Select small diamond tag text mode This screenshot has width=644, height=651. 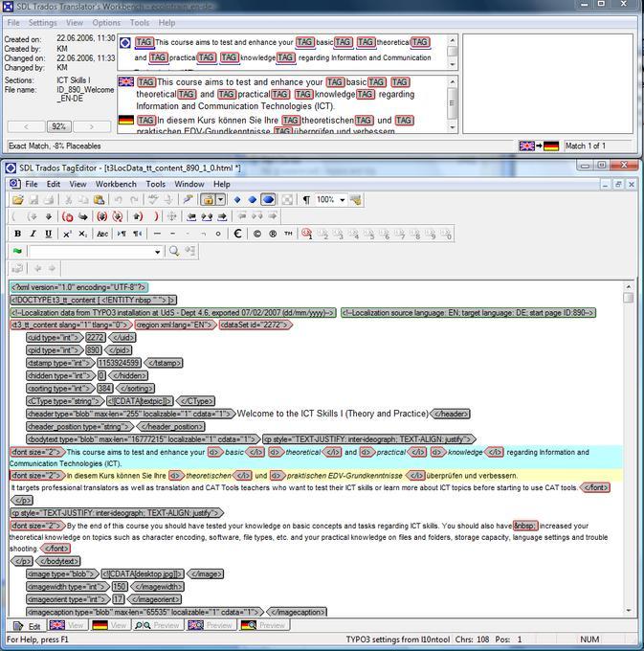pyautogui.click(x=237, y=200)
